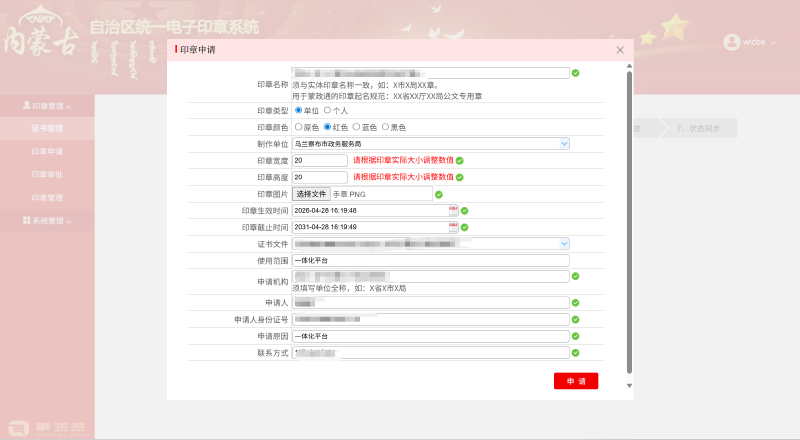Expand the 证书文件 dropdown
The width and height of the screenshot is (800, 440).
[x=430, y=243]
